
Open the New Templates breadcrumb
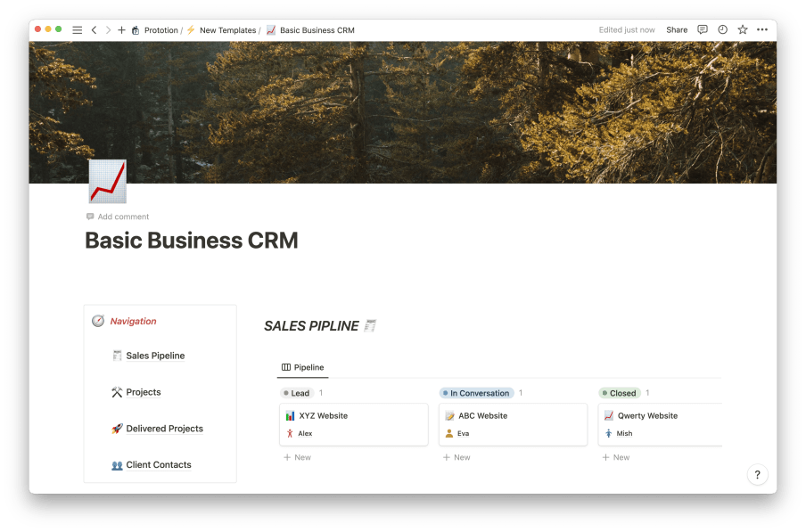[221, 30]
